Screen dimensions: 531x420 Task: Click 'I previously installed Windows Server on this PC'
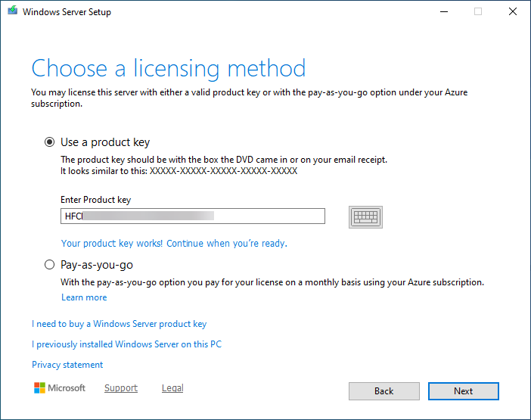(x=126, y=344)
